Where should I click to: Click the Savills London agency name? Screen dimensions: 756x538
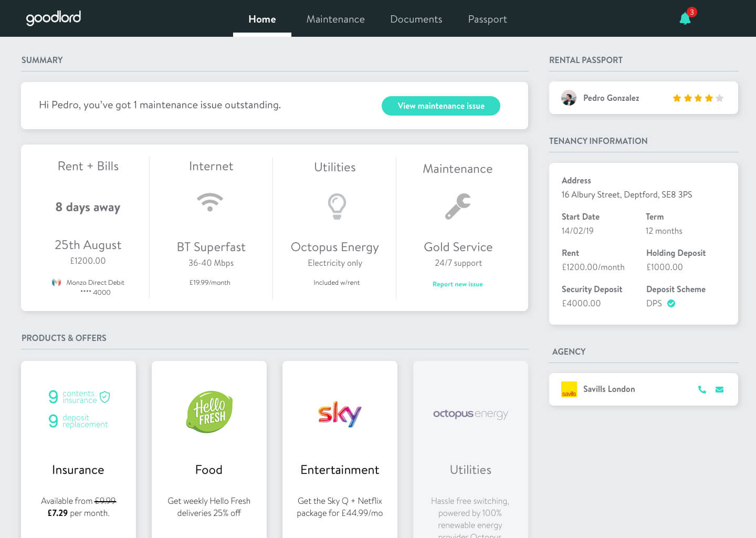[x=609, y=389]
